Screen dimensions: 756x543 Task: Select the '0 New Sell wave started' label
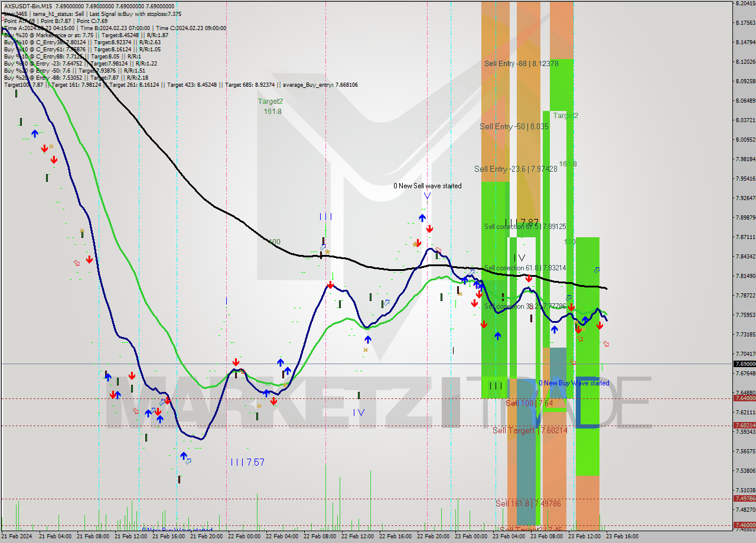point(428,186)
